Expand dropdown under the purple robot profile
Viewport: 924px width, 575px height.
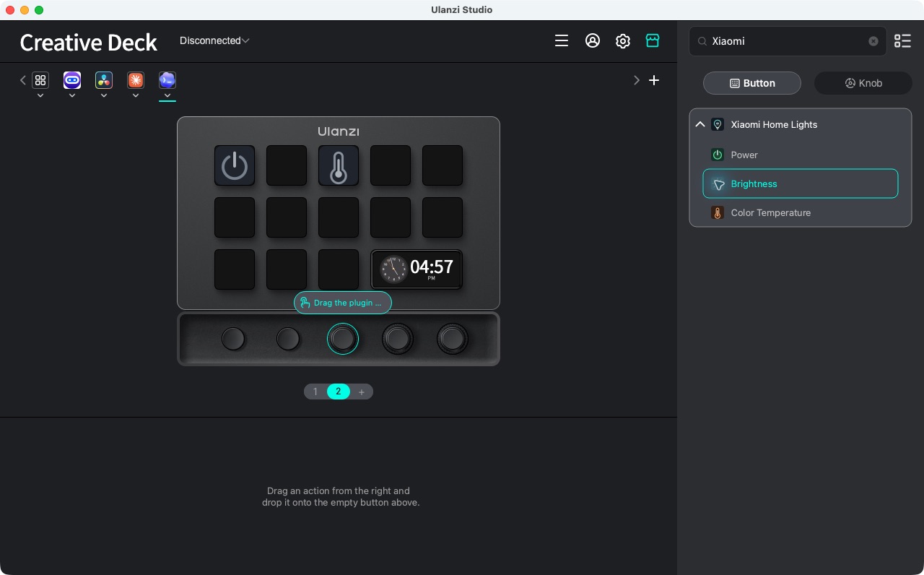[x=72, y=95]
